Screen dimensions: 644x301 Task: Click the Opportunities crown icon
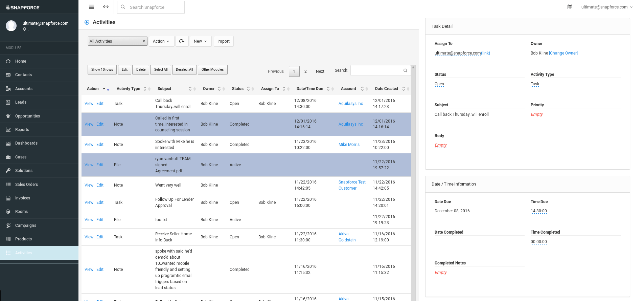click(8, 116)
